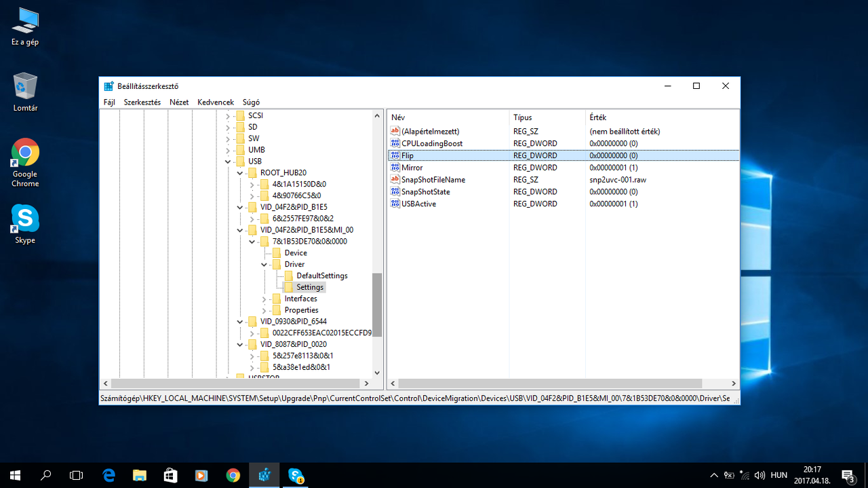The image size is (868, 488).
Task: Select the Mirror value row
Action: [x=563, y=168]
